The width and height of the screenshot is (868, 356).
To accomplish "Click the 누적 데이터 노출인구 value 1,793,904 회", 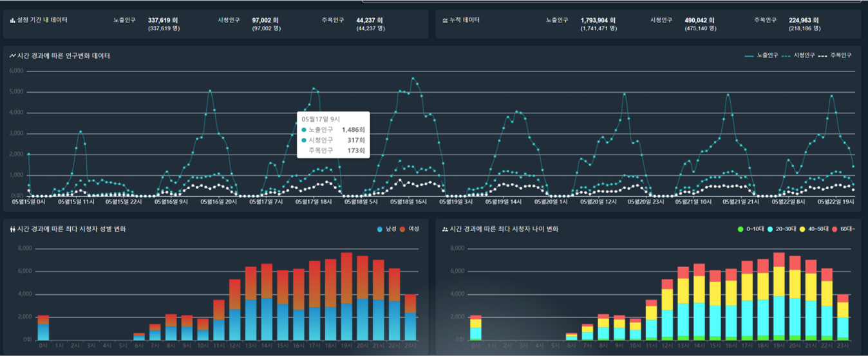I will tap(598, 20).
